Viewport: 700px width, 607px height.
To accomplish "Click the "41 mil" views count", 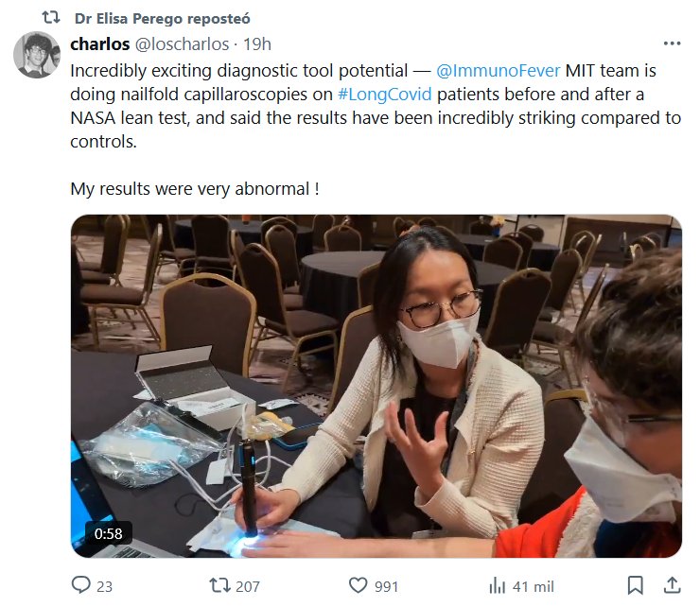I will click(x=533, y=586).
